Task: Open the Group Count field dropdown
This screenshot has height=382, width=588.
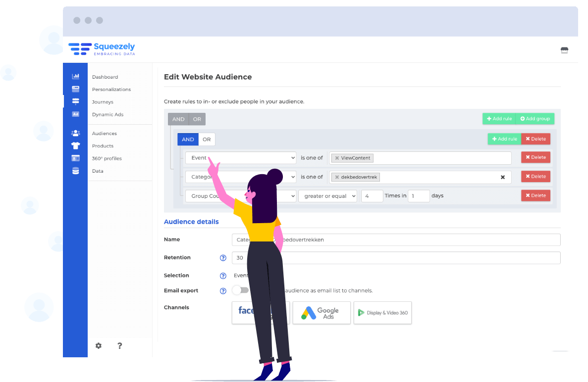Action: (241, 195)
